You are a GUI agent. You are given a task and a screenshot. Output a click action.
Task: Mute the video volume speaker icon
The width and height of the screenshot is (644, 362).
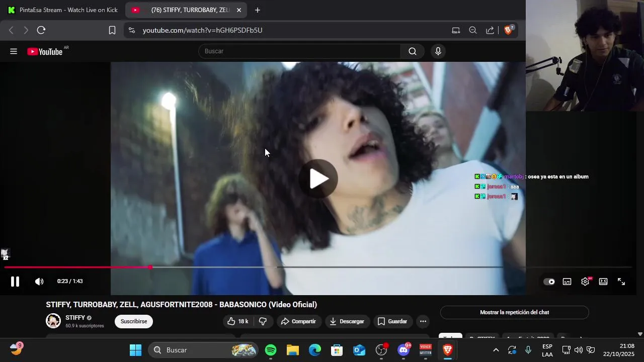39,282
